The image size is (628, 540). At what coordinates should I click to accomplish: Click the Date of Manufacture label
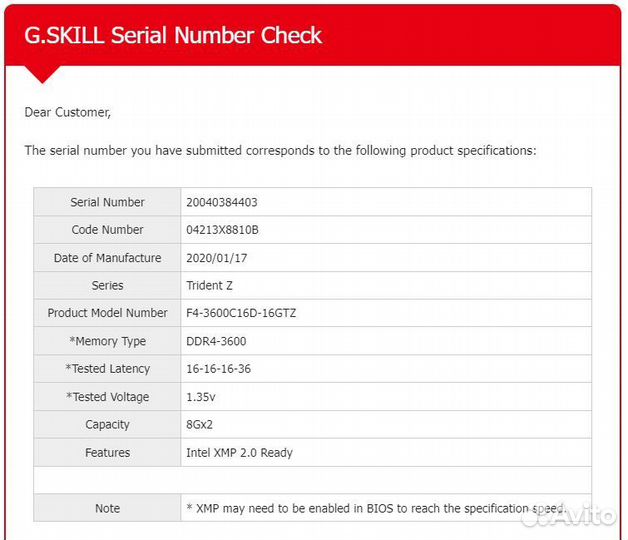107,258
